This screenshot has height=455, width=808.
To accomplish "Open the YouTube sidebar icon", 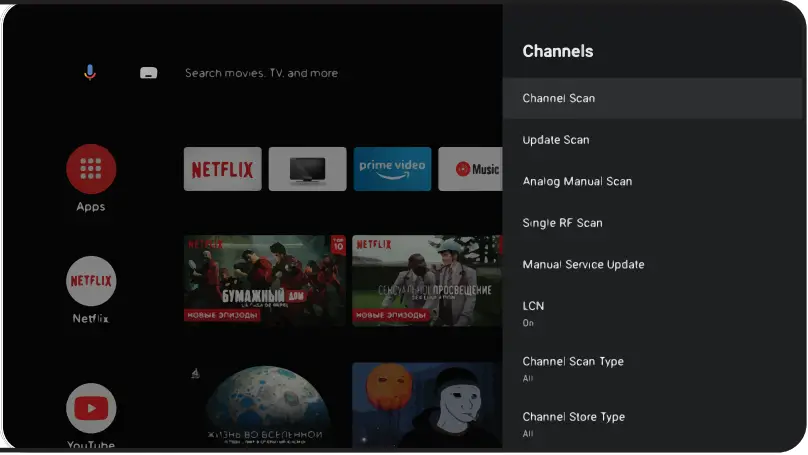I will 91,408.
